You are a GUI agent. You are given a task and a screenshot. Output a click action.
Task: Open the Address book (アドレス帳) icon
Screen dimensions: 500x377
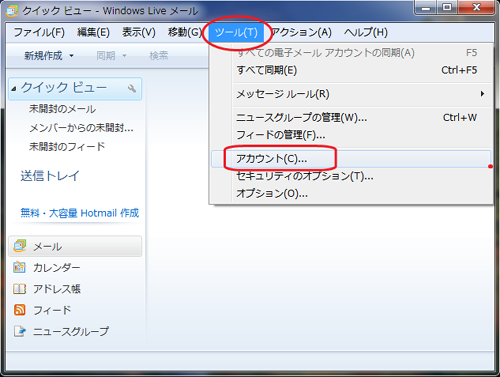pos(19,289)
